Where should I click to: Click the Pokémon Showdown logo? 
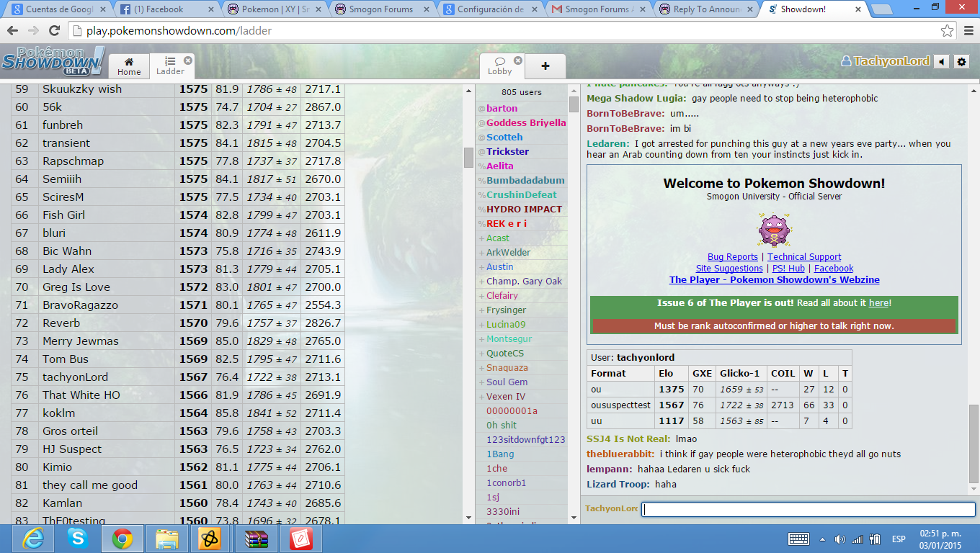point(53,62)
